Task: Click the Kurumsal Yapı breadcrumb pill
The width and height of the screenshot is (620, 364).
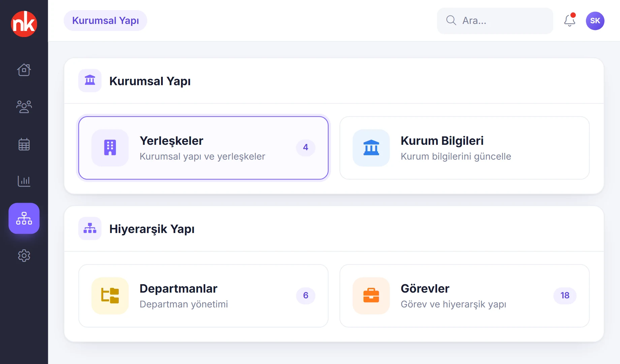Action: click(105, 21)
